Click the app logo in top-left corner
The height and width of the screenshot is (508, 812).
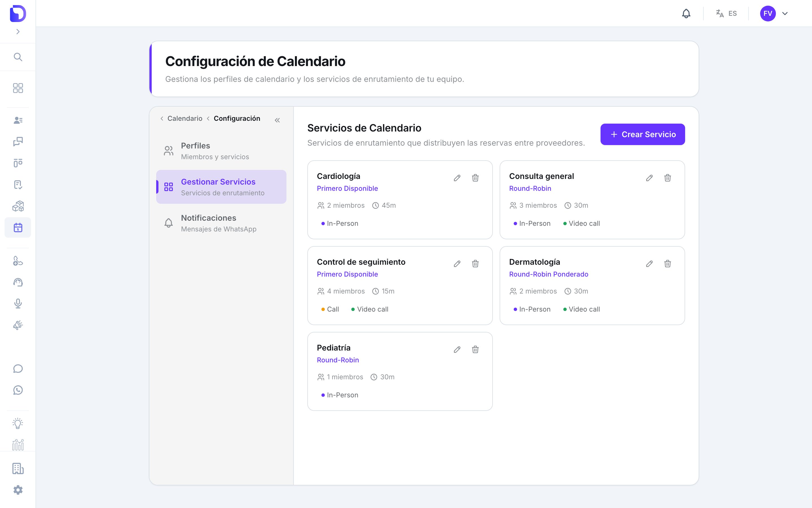pyautogui.click(x=18, y=14)
